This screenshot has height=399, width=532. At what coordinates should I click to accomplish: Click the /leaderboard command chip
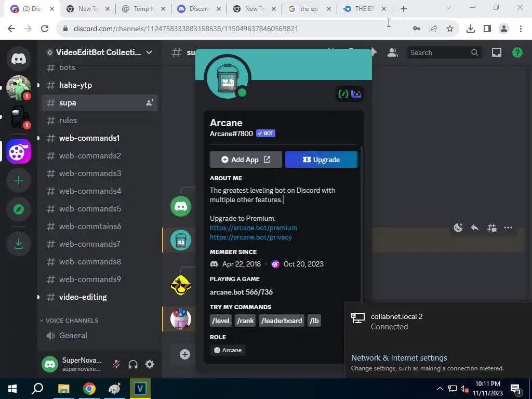282,321
